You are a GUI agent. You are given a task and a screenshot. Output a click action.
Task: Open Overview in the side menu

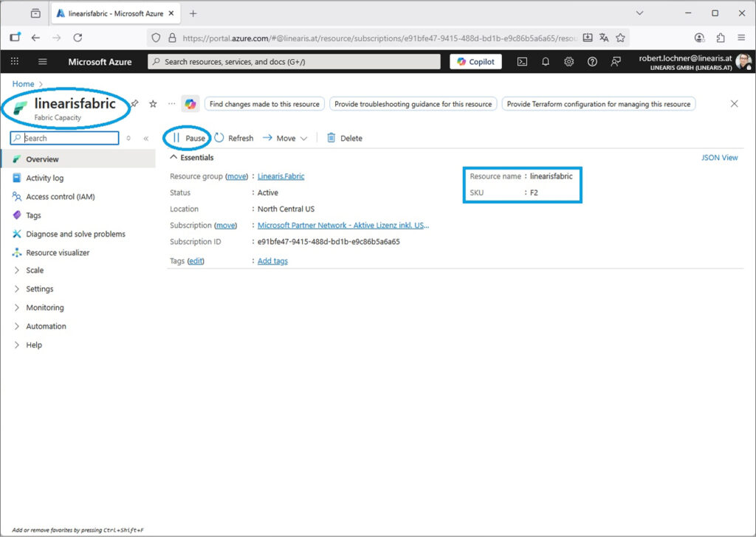click(78, 159)
